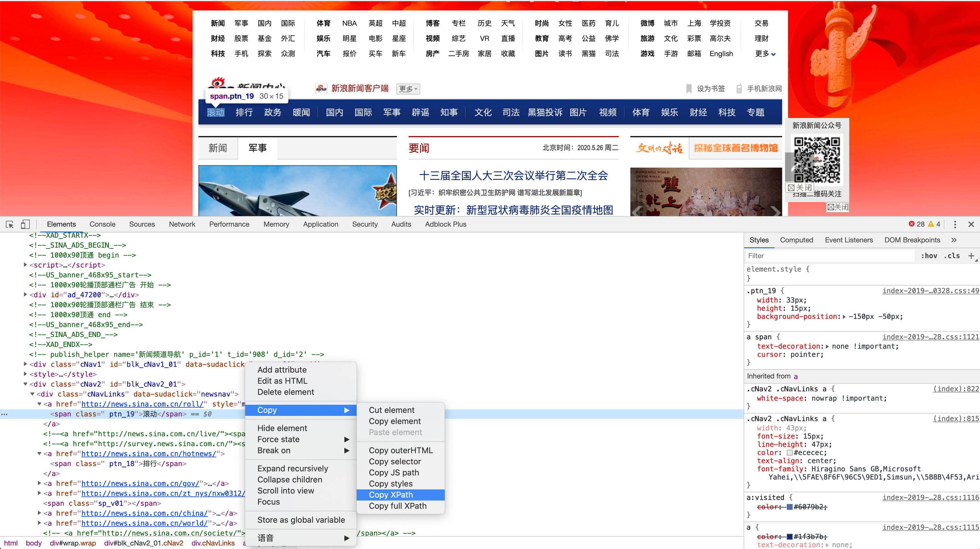This screenshot has height=549, width=980.
Task: Open the news.sina.com.cn/hotnews/ href link
Action: [149, 453]
